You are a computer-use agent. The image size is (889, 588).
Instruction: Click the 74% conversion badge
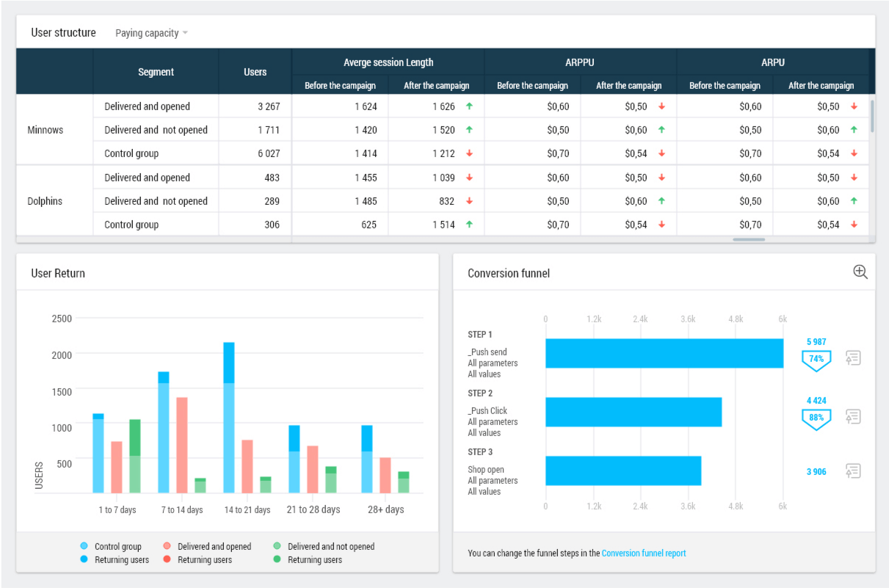tap(816, 359)
